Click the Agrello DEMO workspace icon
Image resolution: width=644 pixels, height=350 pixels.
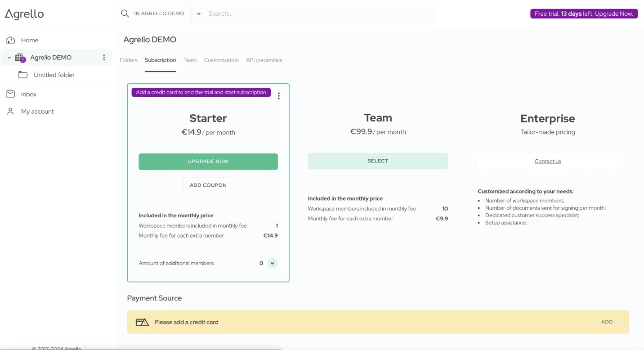point(19,57)
